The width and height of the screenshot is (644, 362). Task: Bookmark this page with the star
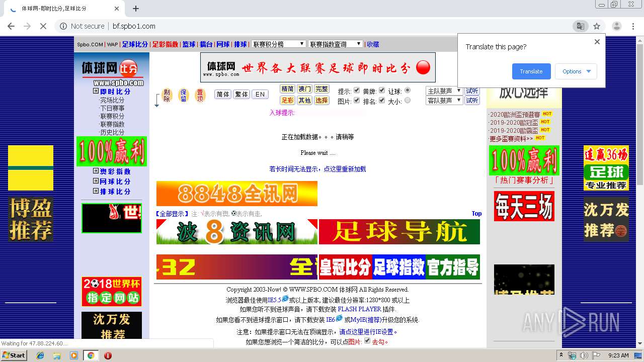pyautogui.click(x=597, y=26)
